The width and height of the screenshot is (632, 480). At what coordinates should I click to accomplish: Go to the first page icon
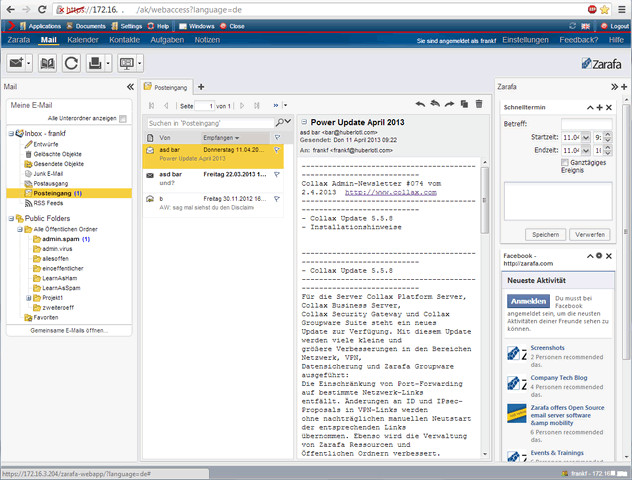pos(152,106)
